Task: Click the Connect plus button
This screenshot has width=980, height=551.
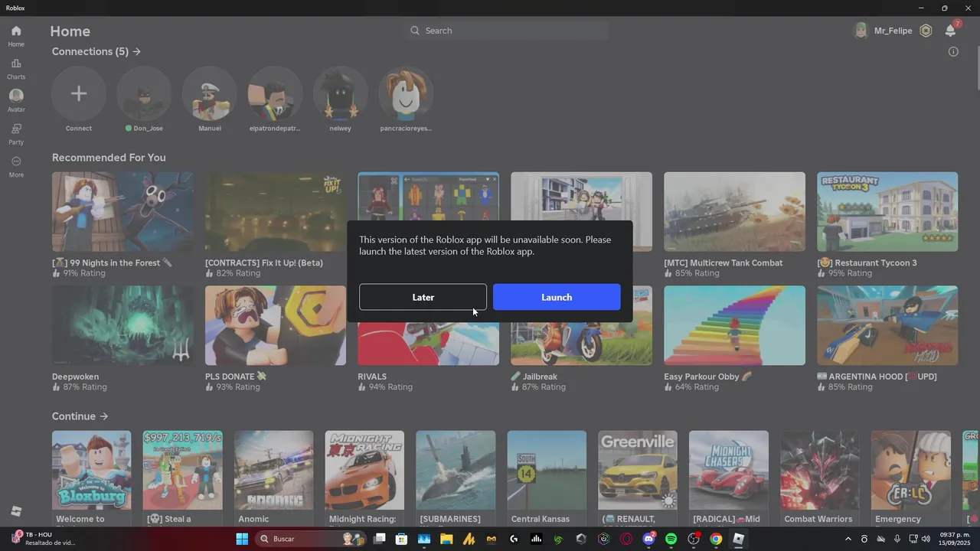Action: 79,93
